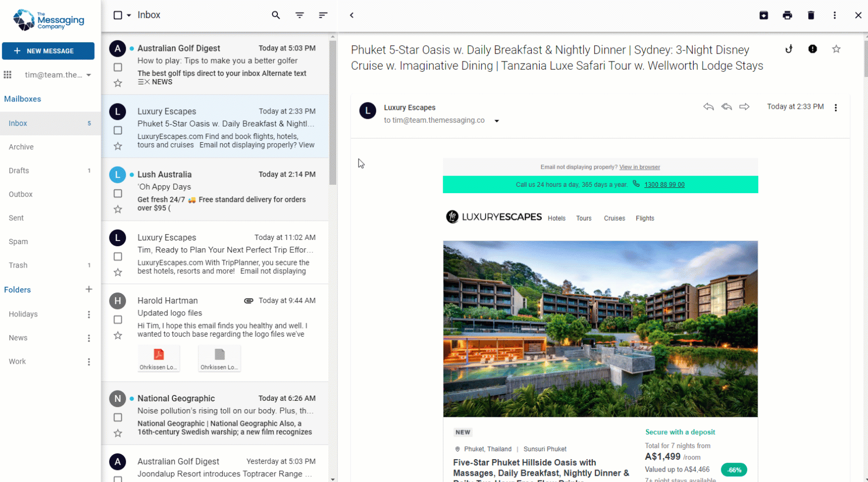The image size is (868, 482).
Task: Open the Spam mailbox
Action: click(x=50, y=242)
